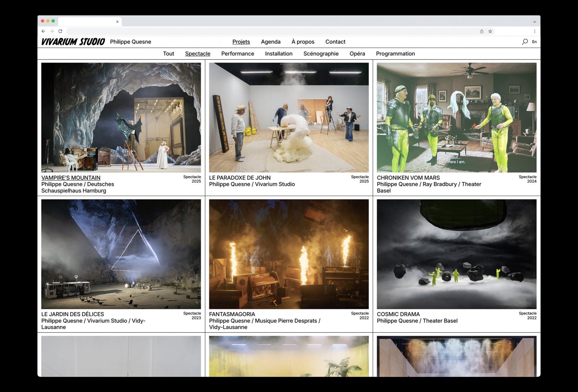This screenshot has height=392, width=578.
Task: Open the Vampire's Mountain cave thumbnail
Action: click(x=121, y=118)
